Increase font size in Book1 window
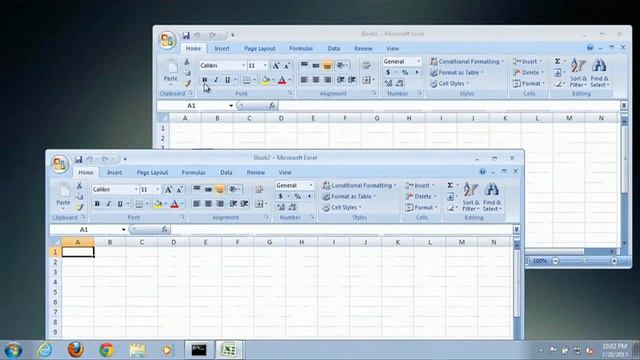Screen dimensions: 640x360 tap(276, 66)
